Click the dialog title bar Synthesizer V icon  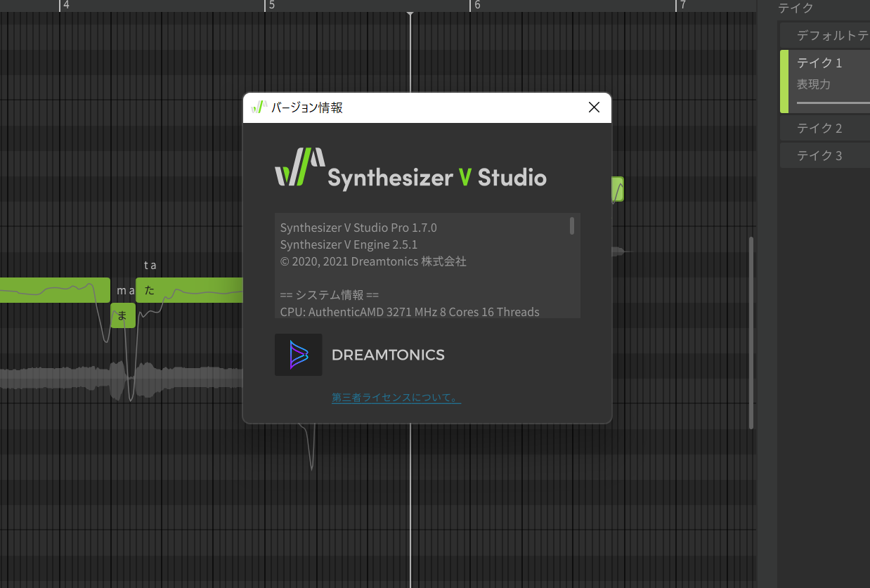point(259,107)
